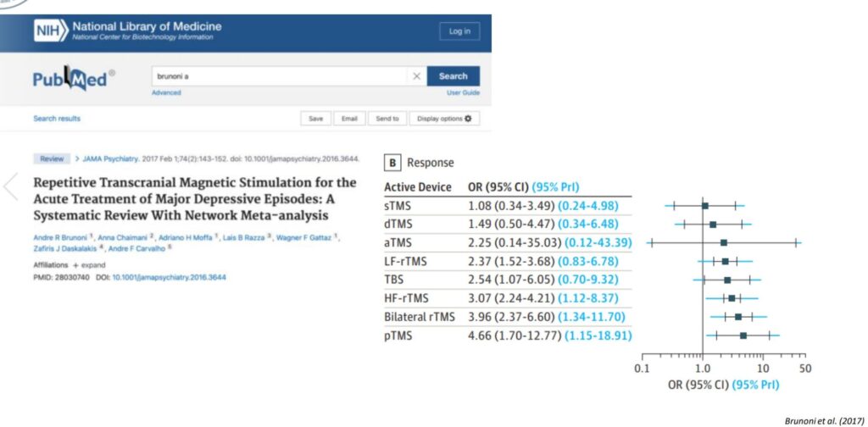Open the Advanced search link
This screenshot has width=868, height=427.
(x=166, y=92)
